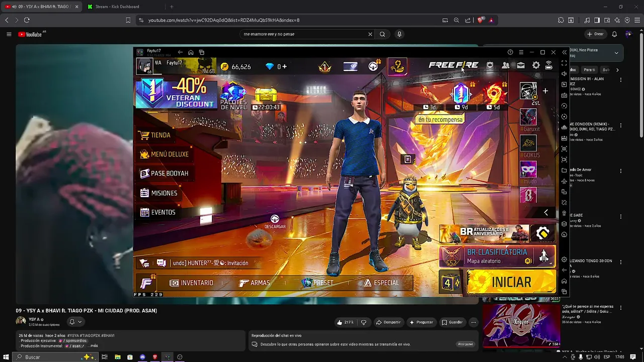Open emulator hamburger menu
Image resolution: width=644 pixels, height=362 pixels.
click(x=521, y=52)
